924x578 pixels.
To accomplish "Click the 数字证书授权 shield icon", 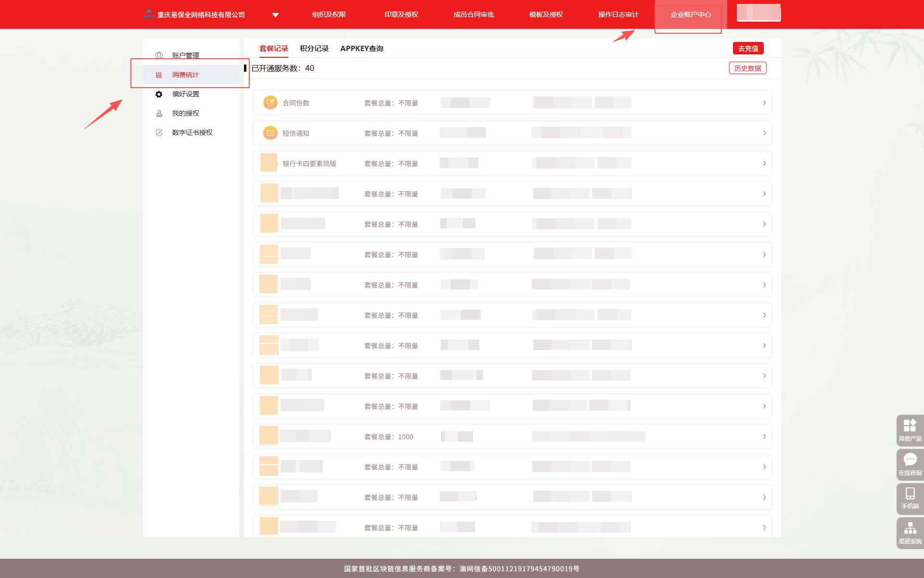I will point(159,132).
